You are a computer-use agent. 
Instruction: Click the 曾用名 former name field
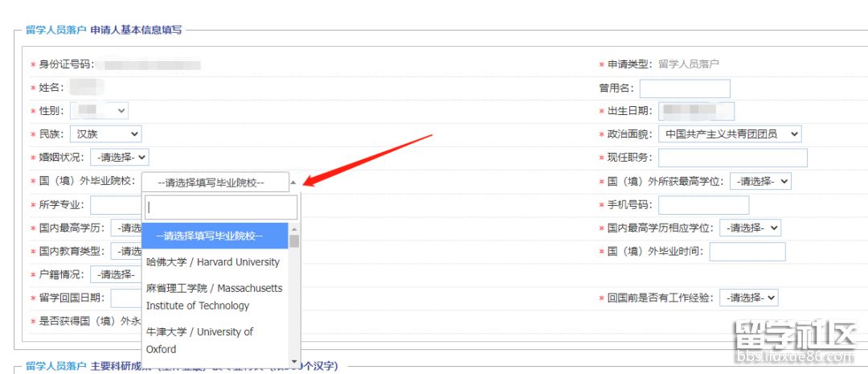pos(685,88)
